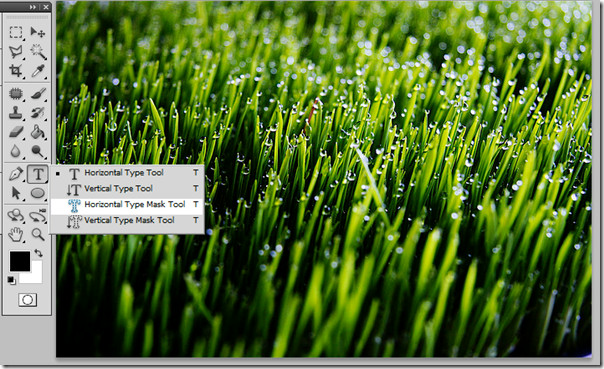Screen dimensions: 604x369
Task: Select the Pen tool
Action: point(16,174)
